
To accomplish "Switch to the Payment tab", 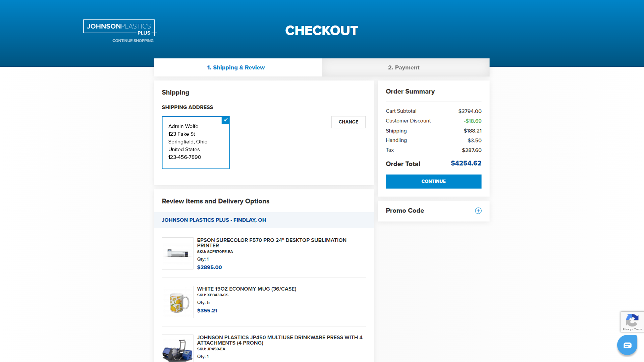I will [x=404, y=67].
